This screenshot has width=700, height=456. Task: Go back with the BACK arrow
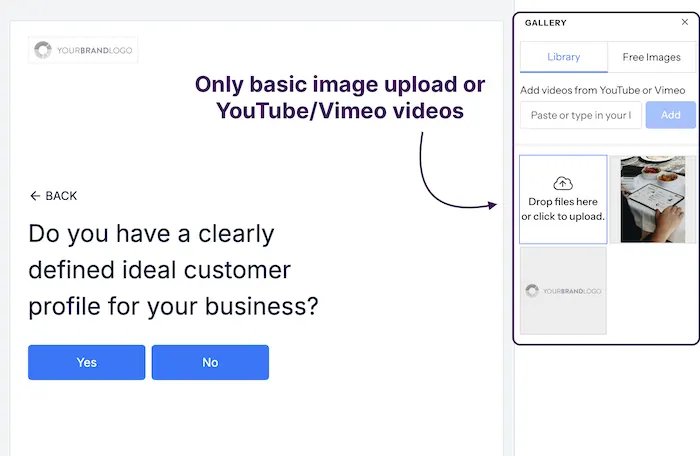click(53, 196)
